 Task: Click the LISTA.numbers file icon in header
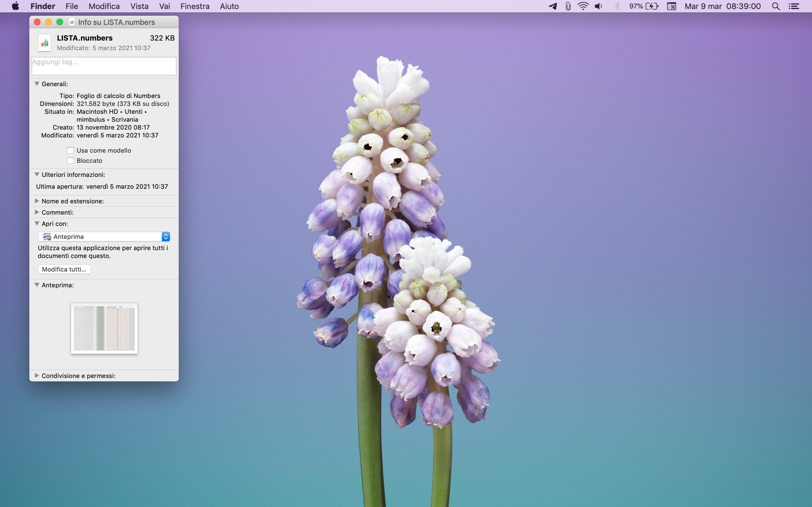click(44, 43)
